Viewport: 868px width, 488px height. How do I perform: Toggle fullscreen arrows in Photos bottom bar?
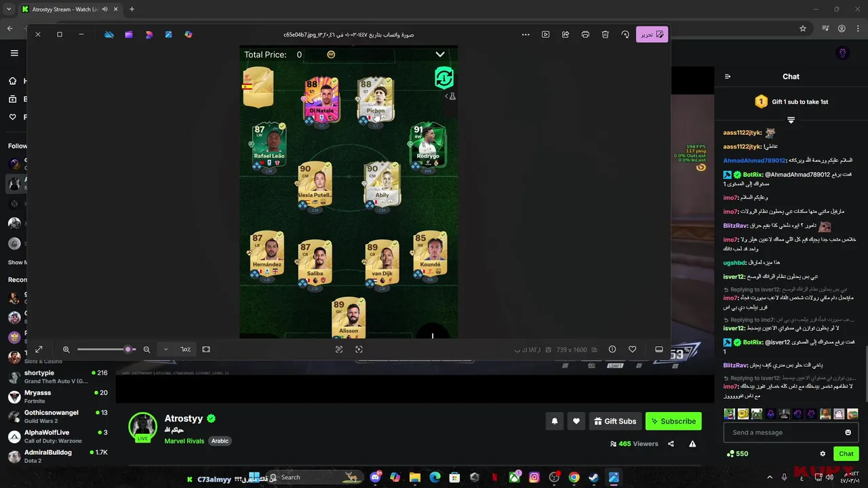39,349
